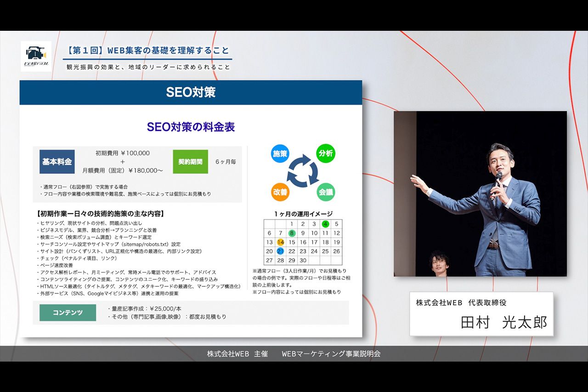Click the blue 施策 circle
The width and height of the screenshot is (588, 392).
280,153
